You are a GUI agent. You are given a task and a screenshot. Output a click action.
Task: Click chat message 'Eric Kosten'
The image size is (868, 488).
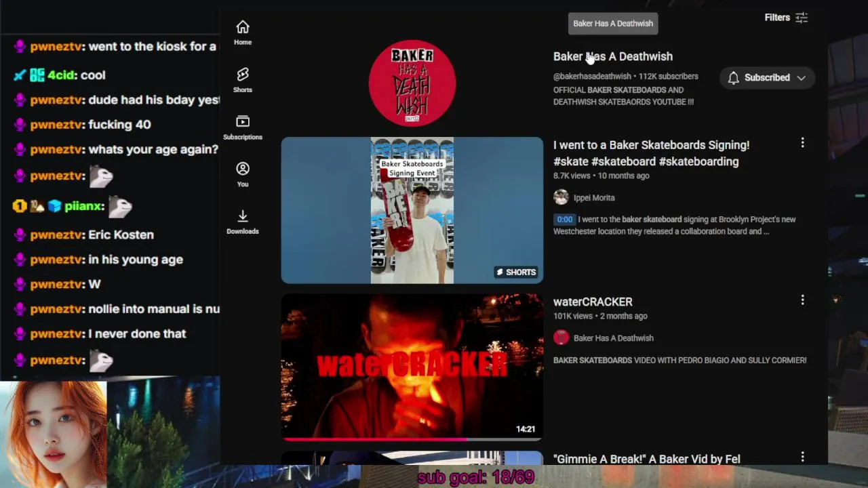tap(121, 235)
